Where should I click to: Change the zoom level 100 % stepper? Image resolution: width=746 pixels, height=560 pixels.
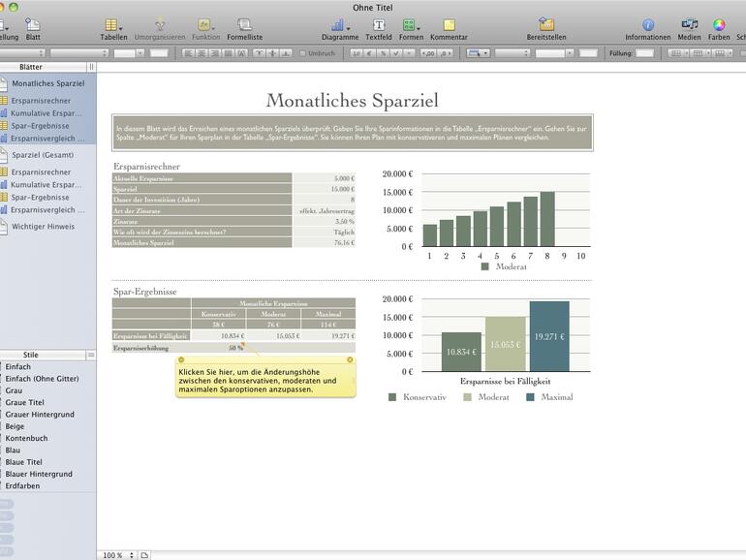tap(132, 555)
